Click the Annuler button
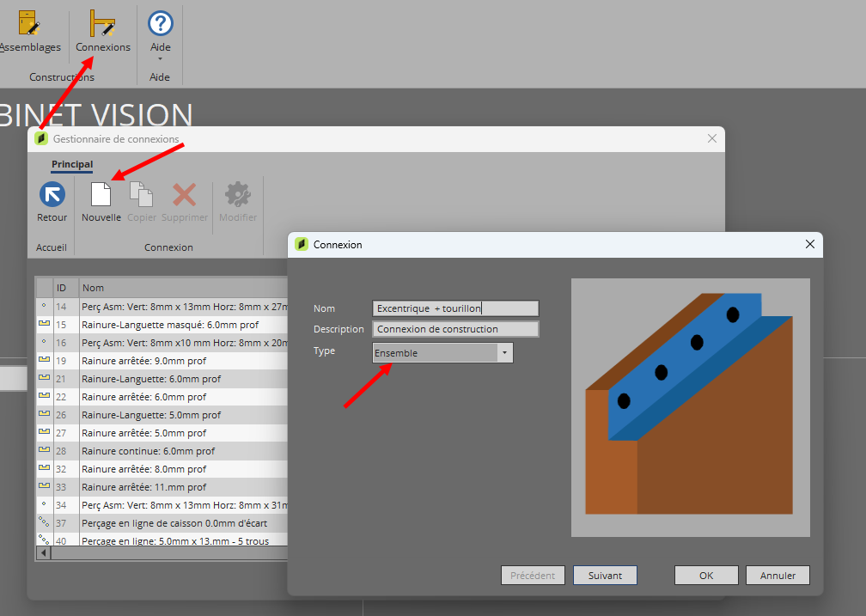The height and width of the screenshot is (616, 866). click(778, 575)
